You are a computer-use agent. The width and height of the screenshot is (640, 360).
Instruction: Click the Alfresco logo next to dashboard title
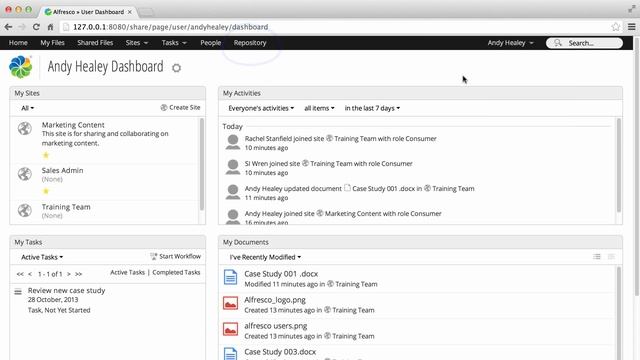20,67
